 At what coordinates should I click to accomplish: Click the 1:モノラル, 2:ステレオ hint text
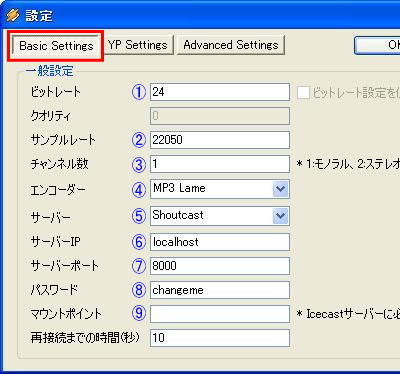click(x=348, y=164)
